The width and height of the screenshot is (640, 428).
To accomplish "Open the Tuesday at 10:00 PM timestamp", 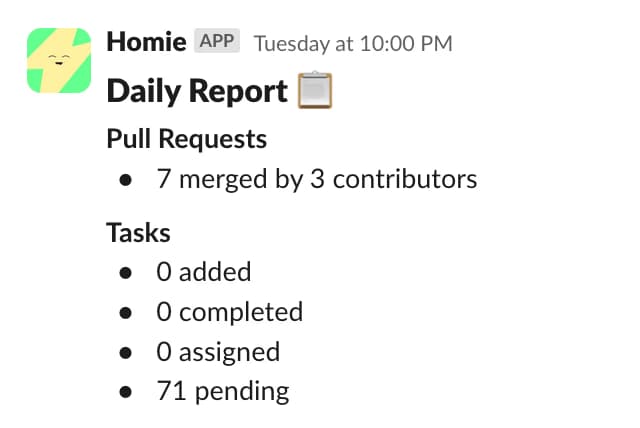I will [x=353, y=43].
